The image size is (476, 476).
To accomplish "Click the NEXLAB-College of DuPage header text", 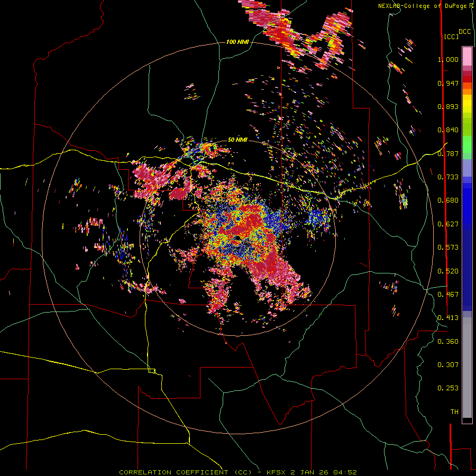I will (x=423, y=6).
